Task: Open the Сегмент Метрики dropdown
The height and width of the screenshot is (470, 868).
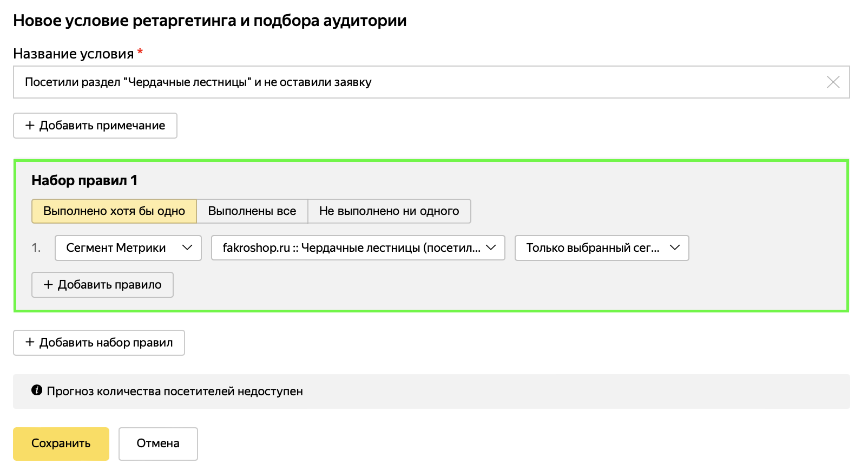Action: click(x=128, y=248)
